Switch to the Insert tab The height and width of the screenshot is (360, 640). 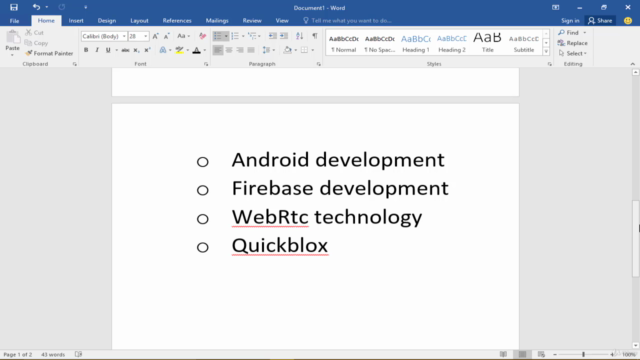click(76, 20)
